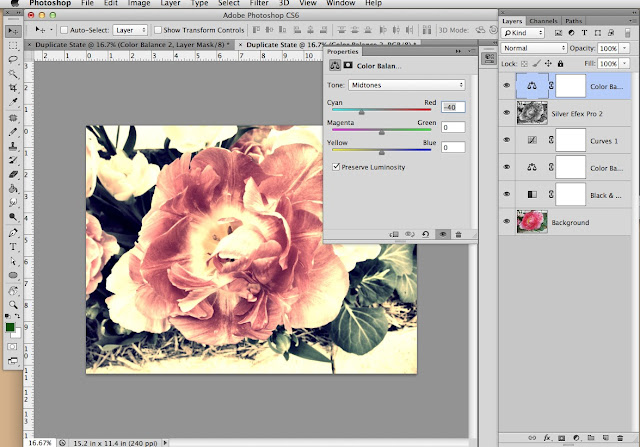Toggle Show Transform Controls checkbox
The width and height of the screenshot is (640, 447).
(x=160, y=31)
